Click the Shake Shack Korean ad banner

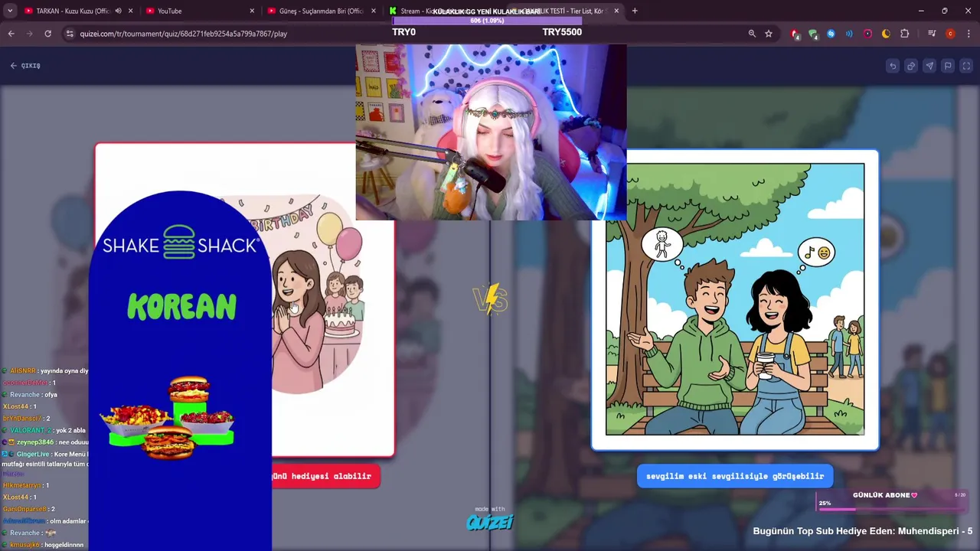point(181,371)
